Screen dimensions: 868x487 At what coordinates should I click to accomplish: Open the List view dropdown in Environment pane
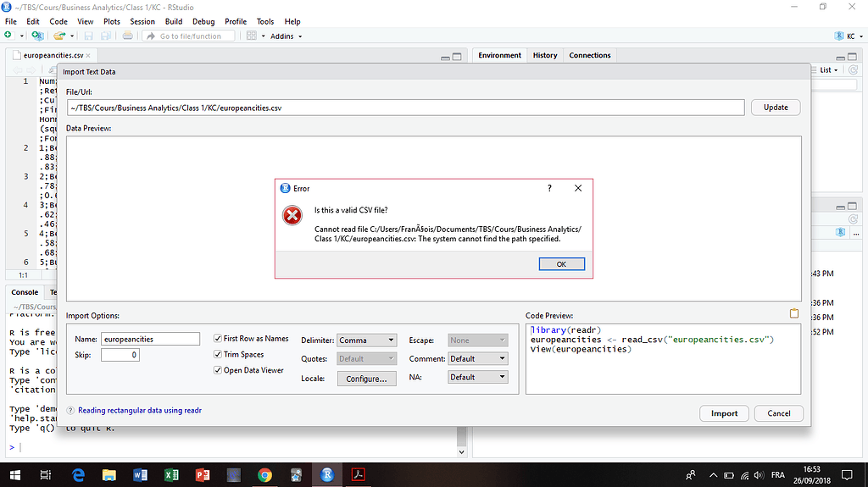(x=828, y=69)
